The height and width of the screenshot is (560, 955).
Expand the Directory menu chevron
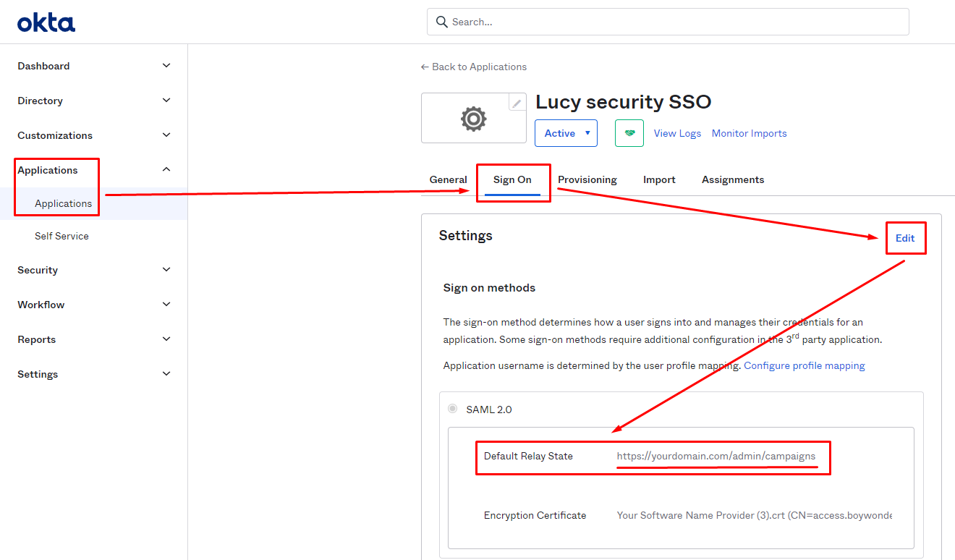click(166, 101)
